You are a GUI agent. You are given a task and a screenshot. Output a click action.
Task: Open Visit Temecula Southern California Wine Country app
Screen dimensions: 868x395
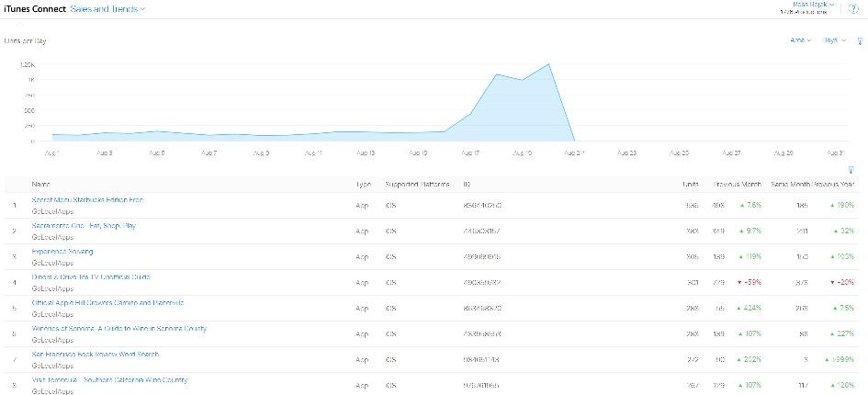[109, 380]
